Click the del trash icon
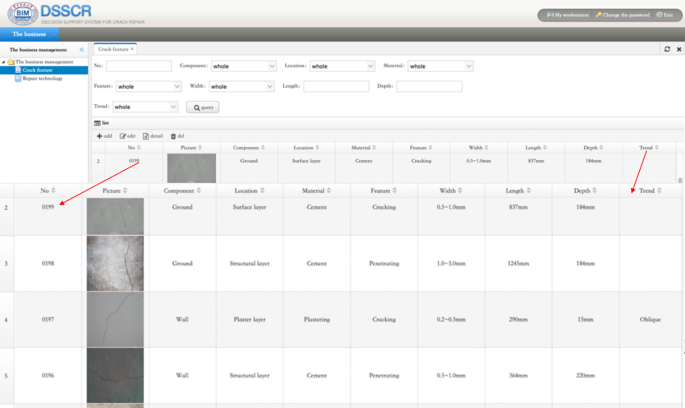685x408 pixels. coord(173,136)
